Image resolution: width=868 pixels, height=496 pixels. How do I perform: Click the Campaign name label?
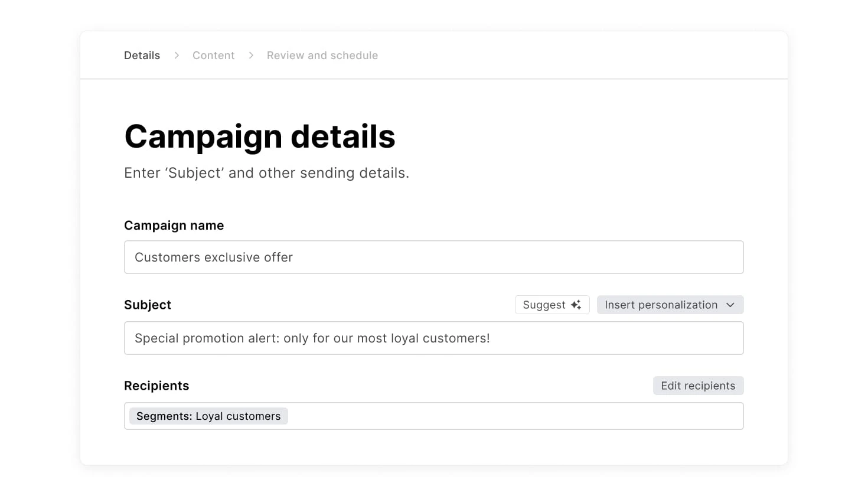click(x=174, y=226)
